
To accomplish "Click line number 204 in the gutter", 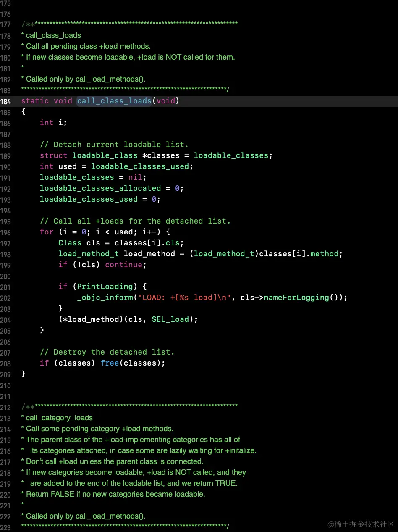I will click(6, 320).
